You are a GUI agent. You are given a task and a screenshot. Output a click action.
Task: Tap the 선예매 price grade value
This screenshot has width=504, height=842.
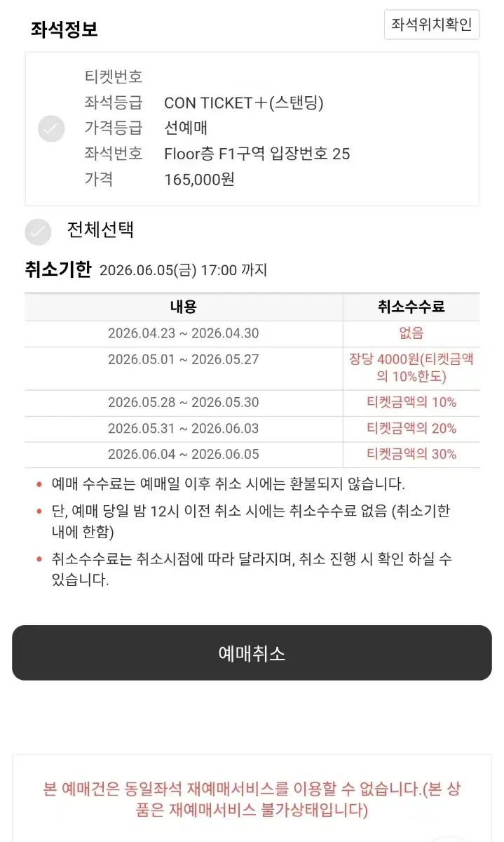point(186,128)
